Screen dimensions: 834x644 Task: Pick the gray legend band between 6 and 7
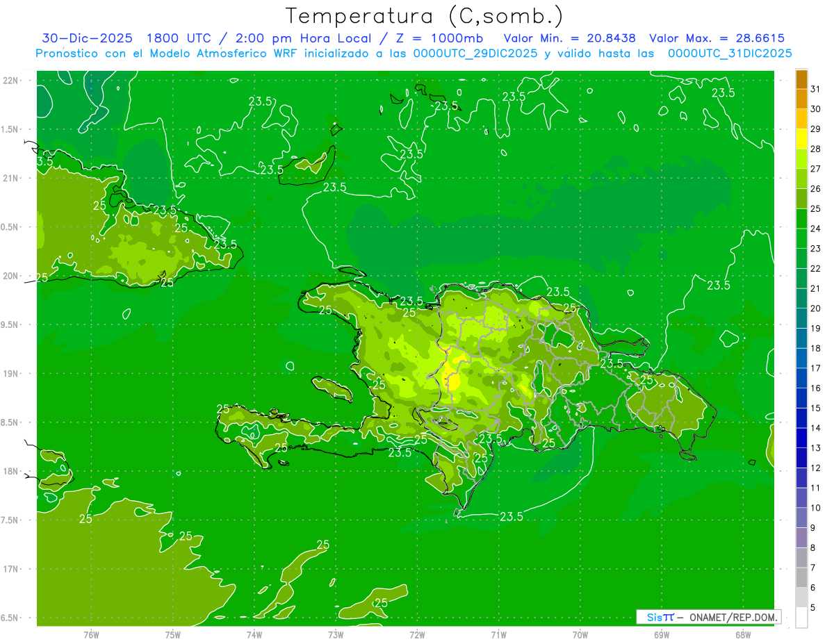coord(802,577)
